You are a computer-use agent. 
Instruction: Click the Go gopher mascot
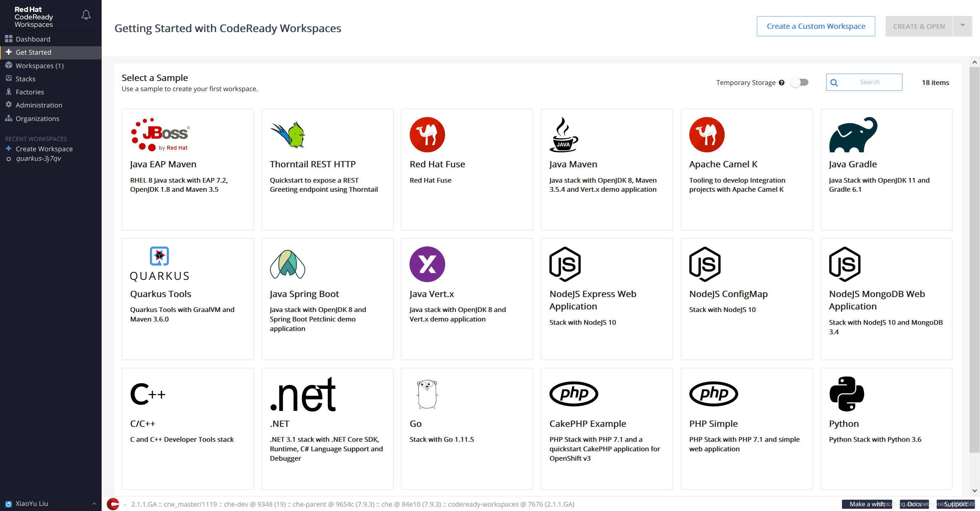click(427, 394)
